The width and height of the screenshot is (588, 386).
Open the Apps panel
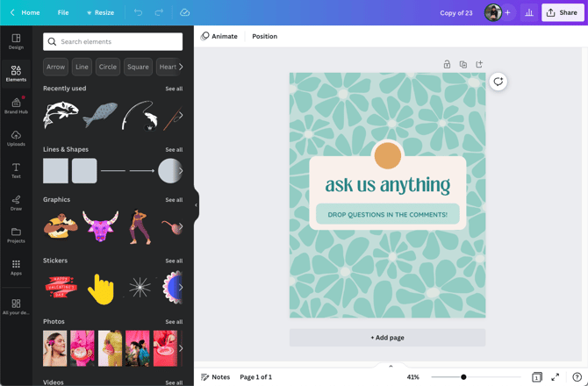point(16,268)
